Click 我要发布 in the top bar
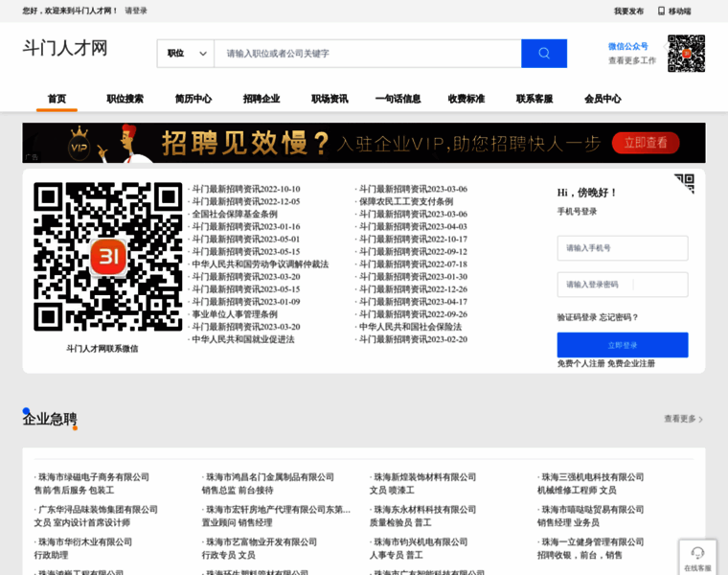Viewport: 728px width, 575px height. [628, 11]
